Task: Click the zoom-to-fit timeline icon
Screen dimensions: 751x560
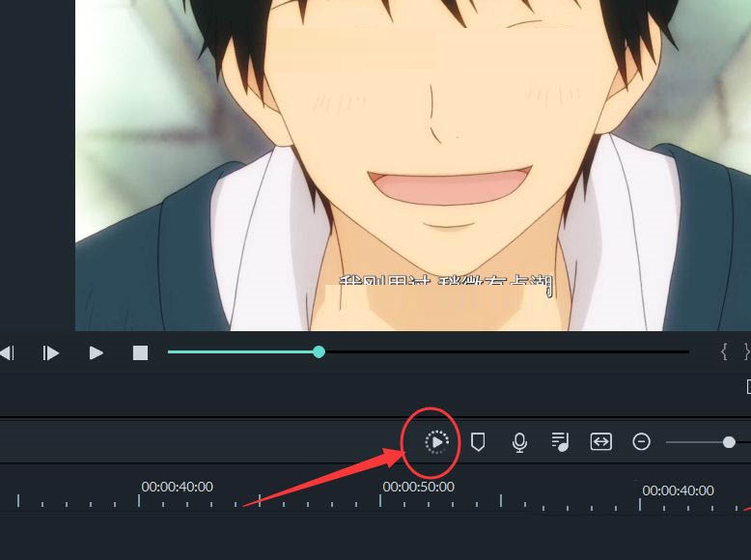Action: coord(600,441)
